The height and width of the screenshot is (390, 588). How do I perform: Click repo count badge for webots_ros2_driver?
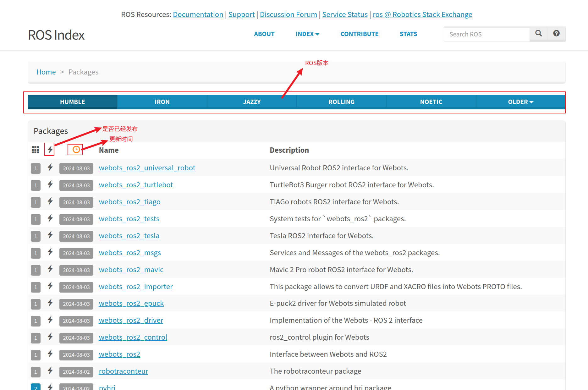(36, 321)
